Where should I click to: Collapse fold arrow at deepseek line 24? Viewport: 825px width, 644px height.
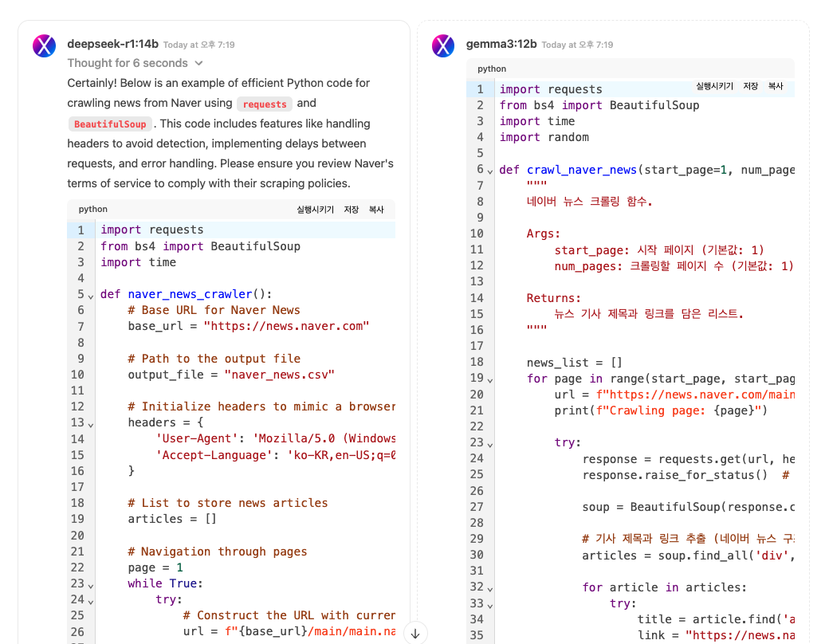coord(91,602)
